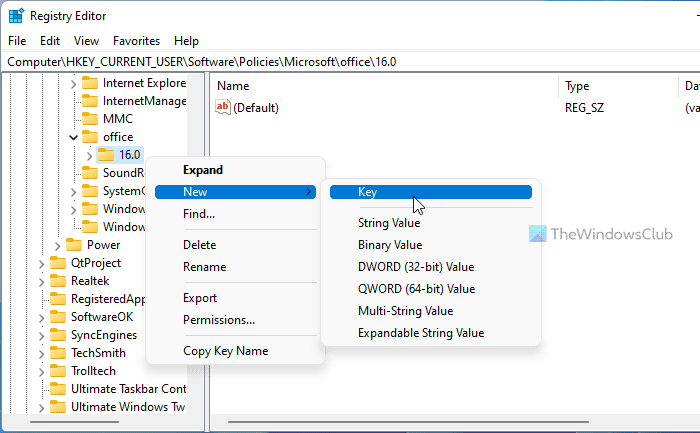The height and width of the screenshot is (433, 700).
Task: Click the Realtek folder icon
Action: click(x=58, y=281)
